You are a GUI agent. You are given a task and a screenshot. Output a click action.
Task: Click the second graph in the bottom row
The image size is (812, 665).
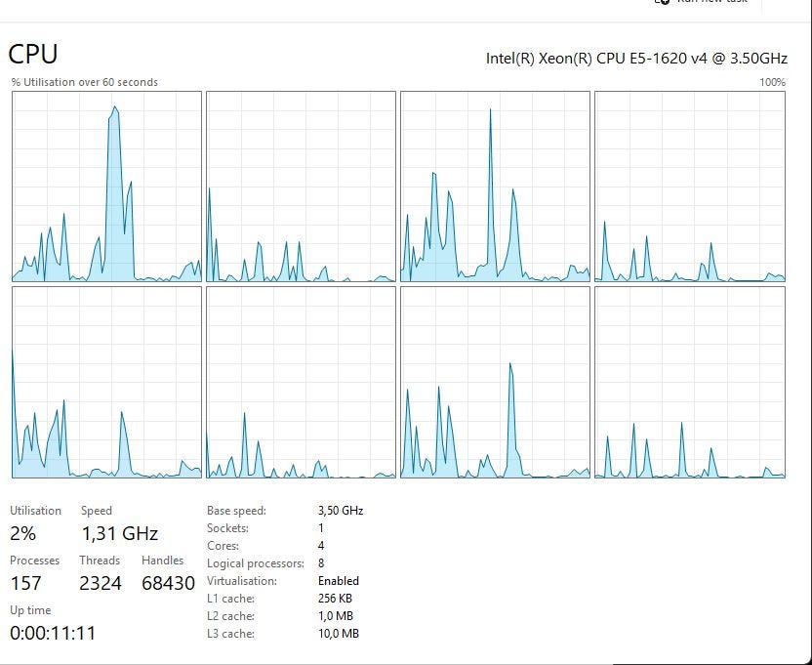click(301, 382)
